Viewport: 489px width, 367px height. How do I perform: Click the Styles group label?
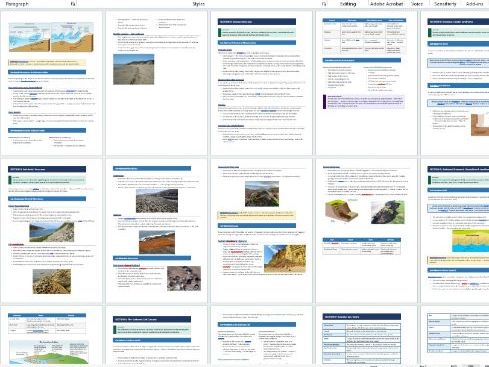pos(198,4)
